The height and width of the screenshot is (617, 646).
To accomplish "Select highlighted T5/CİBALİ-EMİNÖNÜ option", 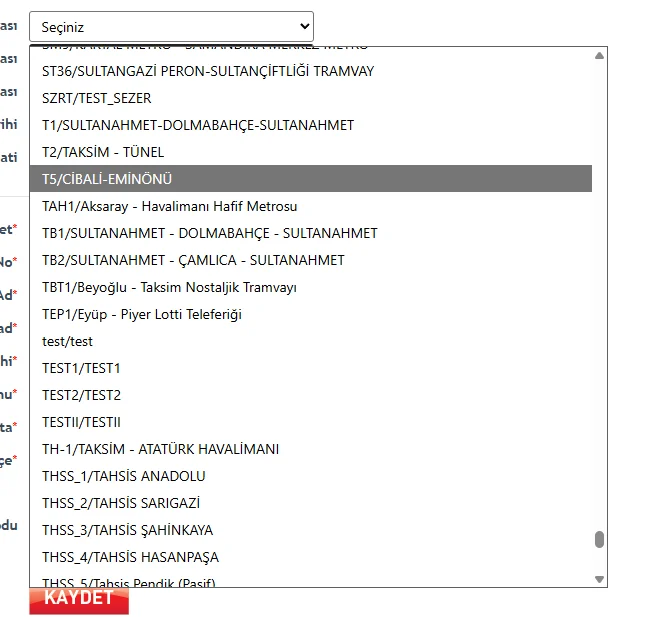I will 108,179.
